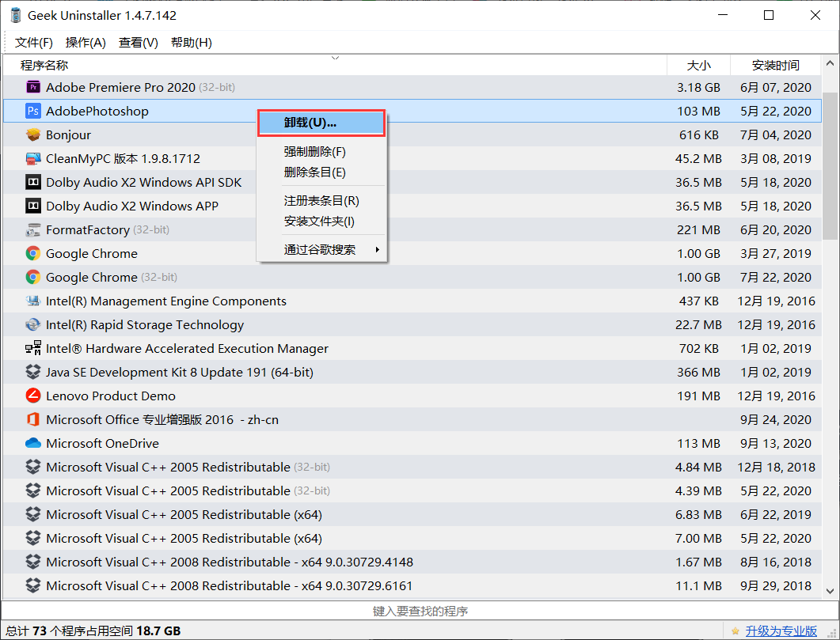Sort by 大小 column header
This screenshot has height=640, width=840.
tap(698, 66)
